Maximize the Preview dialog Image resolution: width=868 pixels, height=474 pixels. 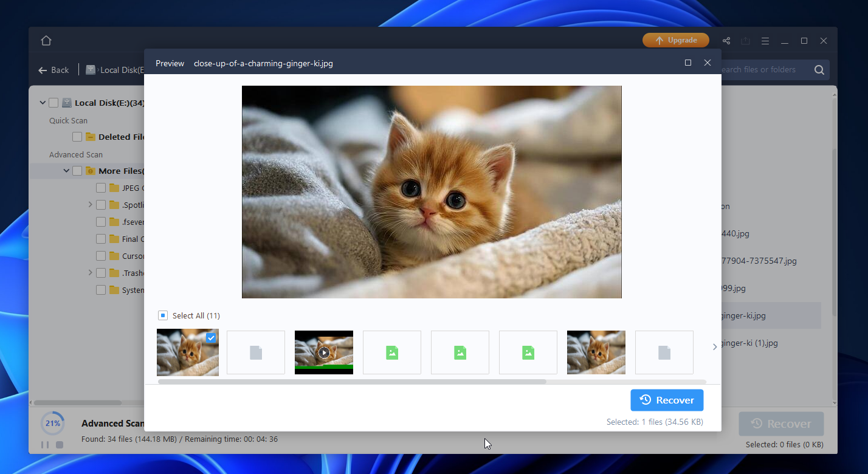[688, 63]
